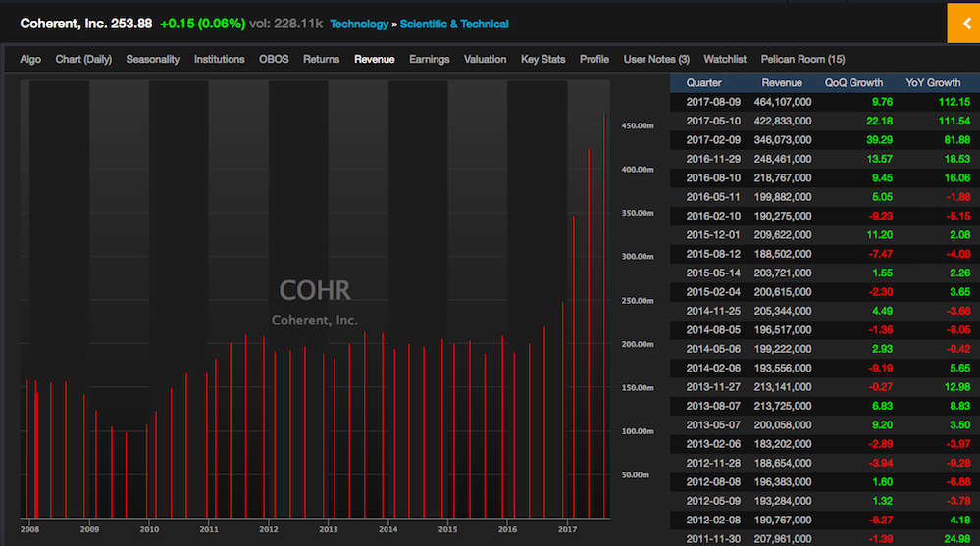Select the 2016-08-10 quarter date
This screenshot has width=980, height=546.
pos(713,178)
